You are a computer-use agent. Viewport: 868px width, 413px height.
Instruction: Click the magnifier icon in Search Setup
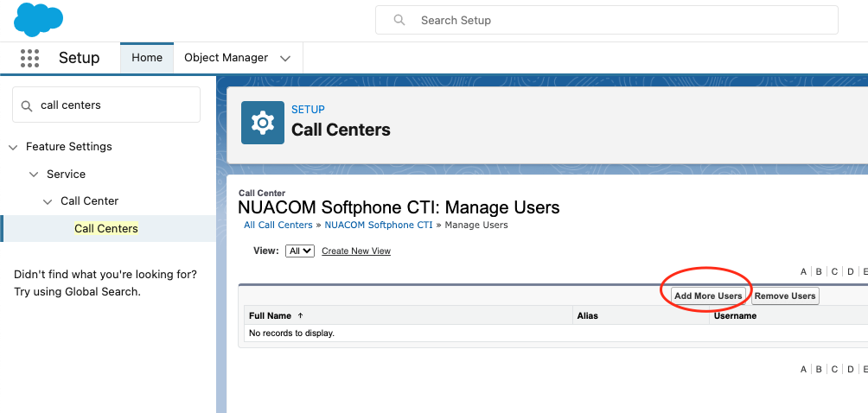pyautogui.click(x=399, y=21)
